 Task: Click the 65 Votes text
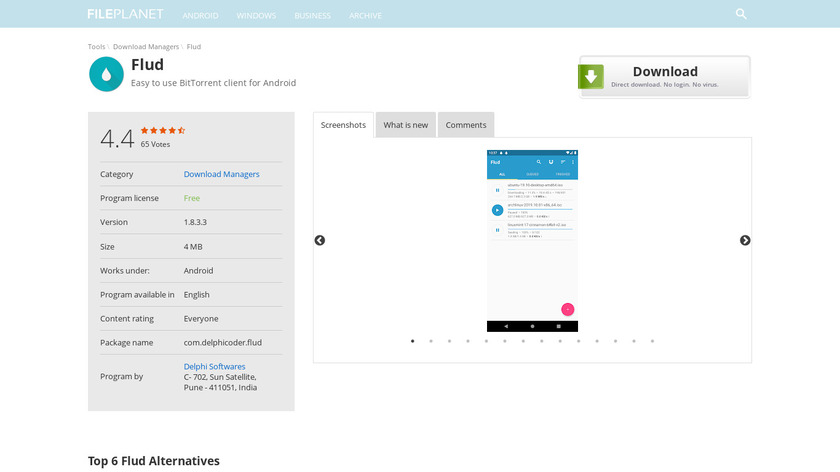point(155,144)
